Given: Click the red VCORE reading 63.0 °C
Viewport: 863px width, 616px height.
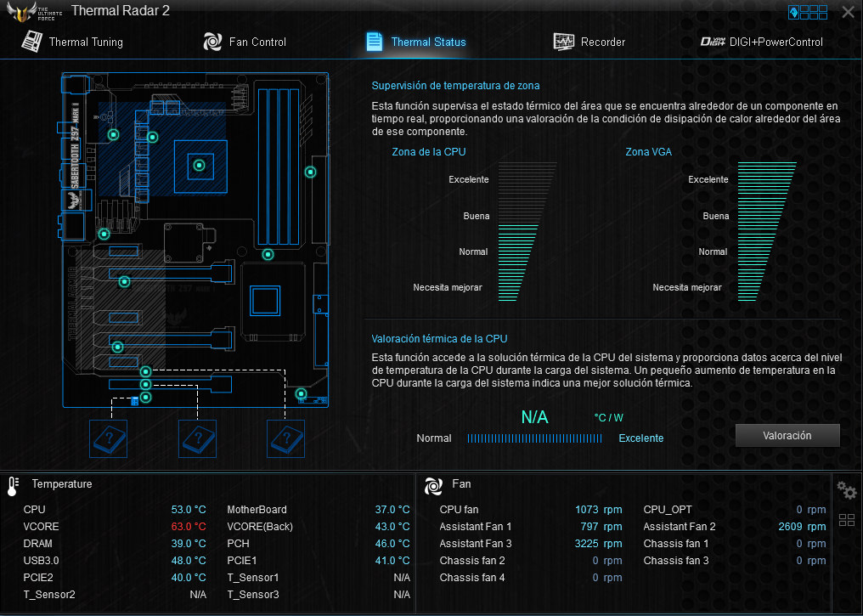Looking at the screenshot, I should pyautogui.click(x=189, y=527).
